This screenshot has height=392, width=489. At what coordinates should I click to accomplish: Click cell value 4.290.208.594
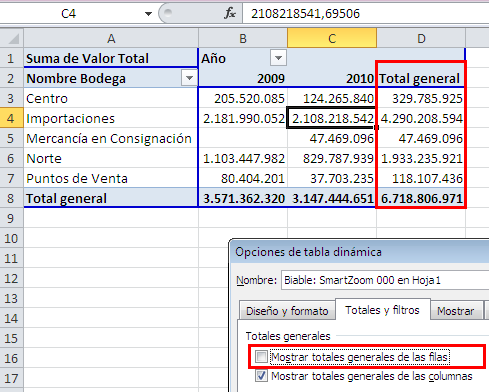click(x=421, y=118)
